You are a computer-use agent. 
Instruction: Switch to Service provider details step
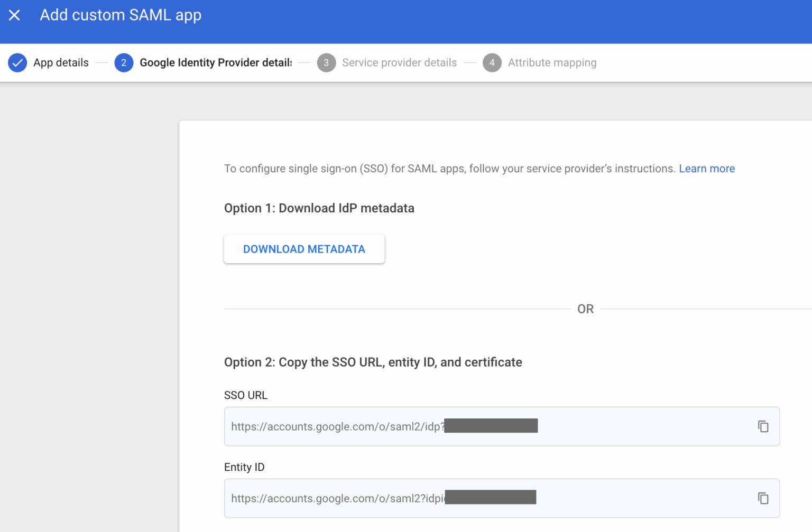coord(399,62)
